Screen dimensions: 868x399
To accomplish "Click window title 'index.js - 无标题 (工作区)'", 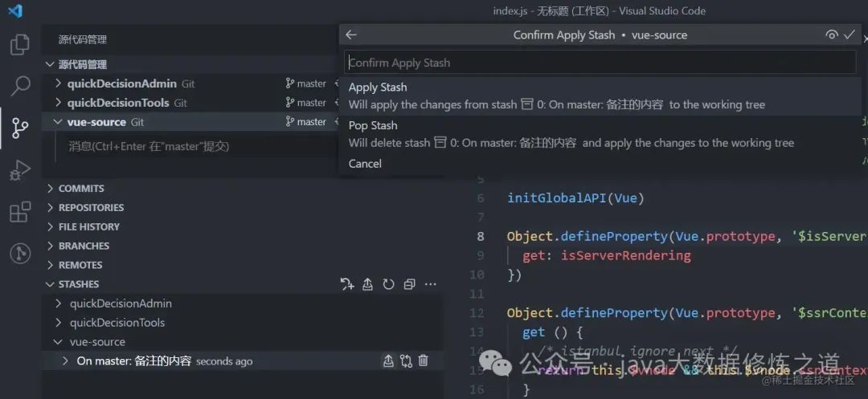I will pos(551,10).
